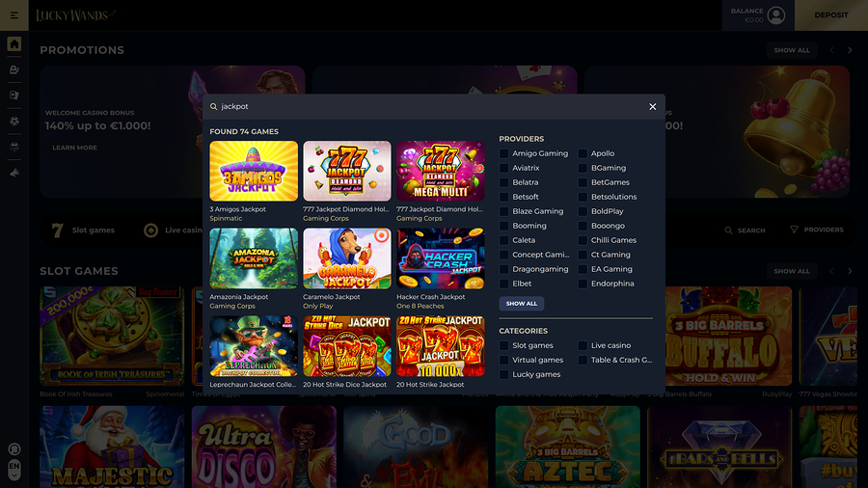Viewport: 868px width, 488px height.
Task: Open background Providers filter
Action: (817, 230)
